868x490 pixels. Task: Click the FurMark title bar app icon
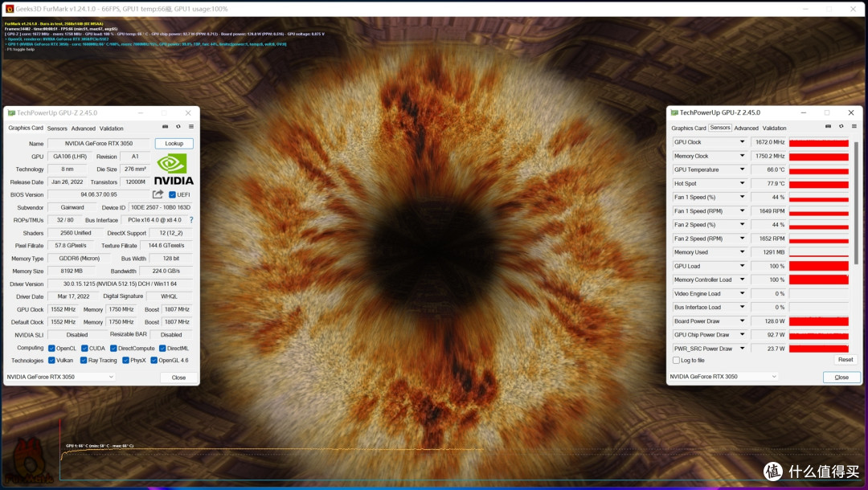coord(10,9)
